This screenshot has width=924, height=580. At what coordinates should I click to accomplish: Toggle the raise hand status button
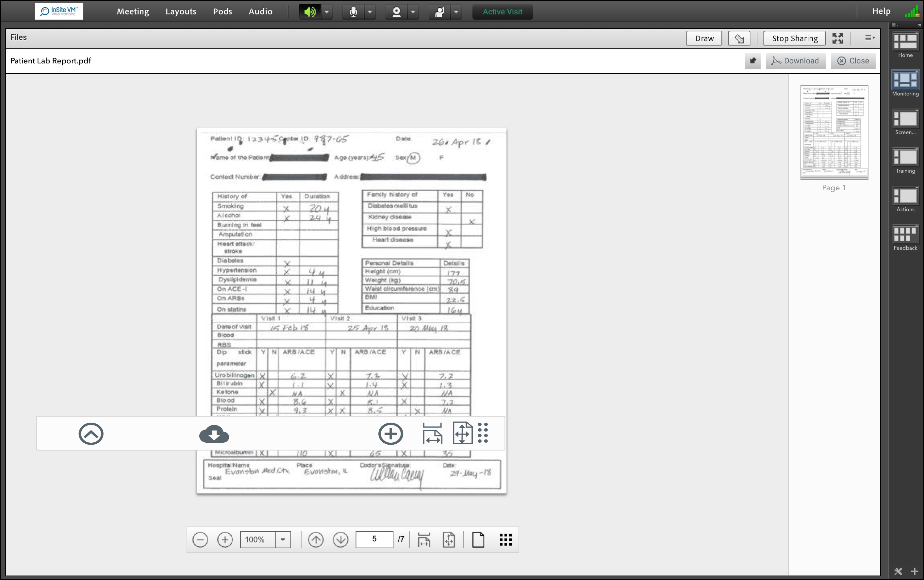(439, 12)
